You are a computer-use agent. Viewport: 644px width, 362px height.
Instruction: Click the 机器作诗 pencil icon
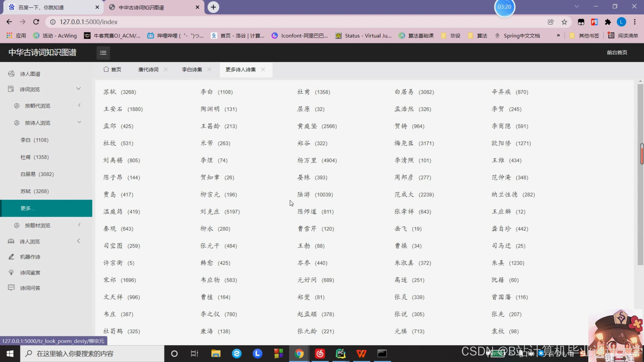coord(11,257)
